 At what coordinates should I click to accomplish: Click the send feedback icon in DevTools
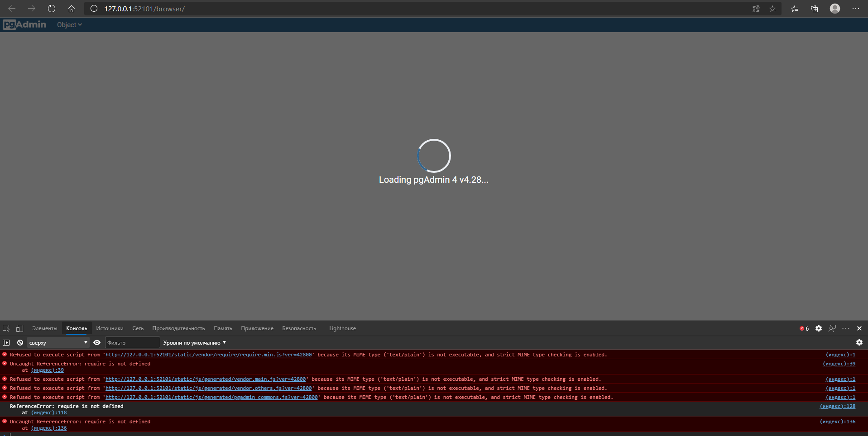832,328
